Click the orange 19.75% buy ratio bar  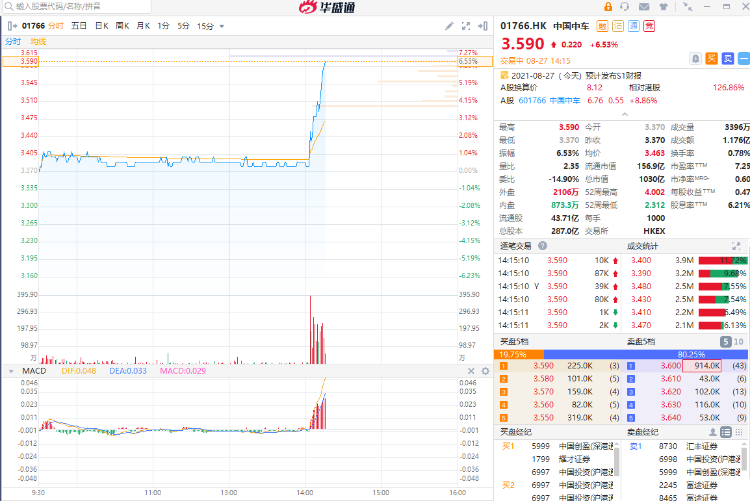(x=519, y=355)
